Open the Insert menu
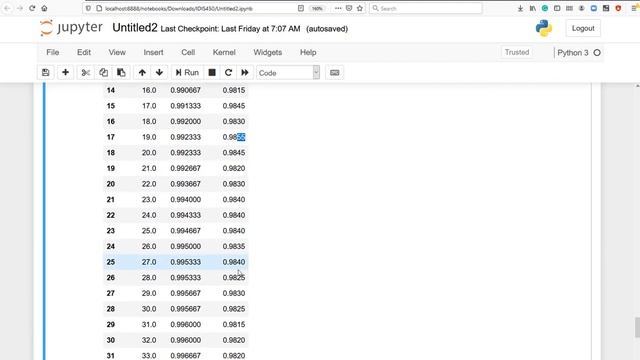The image size is (640, 360). [x=153, y=52]
